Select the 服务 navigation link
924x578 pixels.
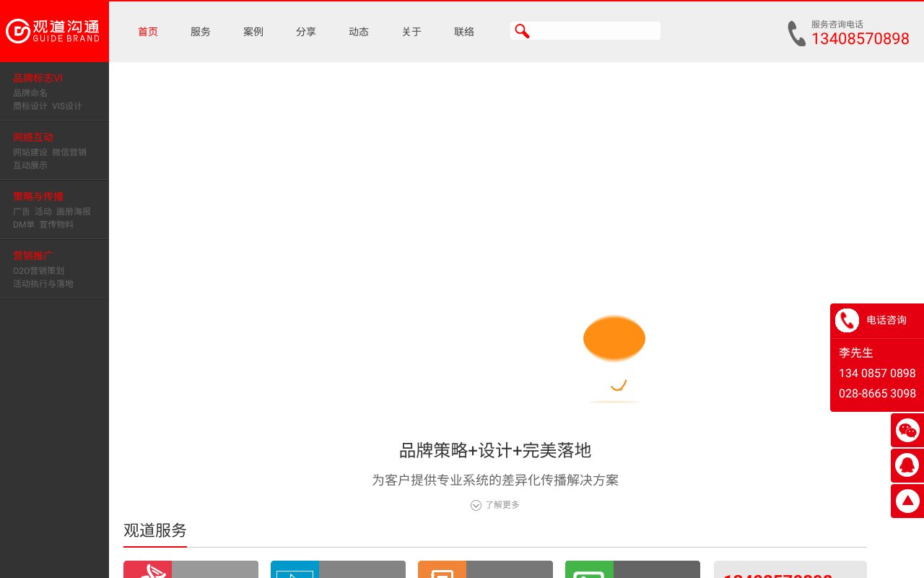click(x=201, y=32)
